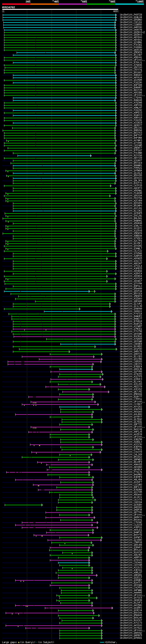Select hit label UniRef100_A3IX30
This screenshot has width=146, height=644.
coord(131,445)
